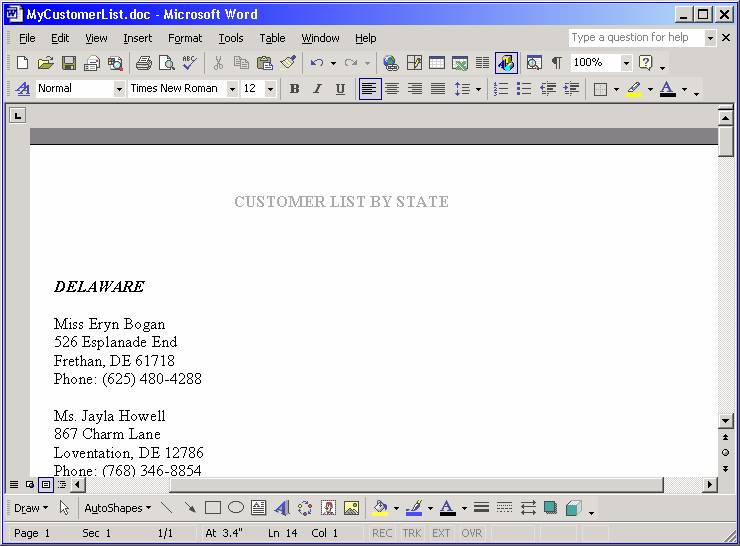The height and width of the screenshot is (546, 740).
Task: Open the border style dropdown arrow
Action: coord(616,89)
